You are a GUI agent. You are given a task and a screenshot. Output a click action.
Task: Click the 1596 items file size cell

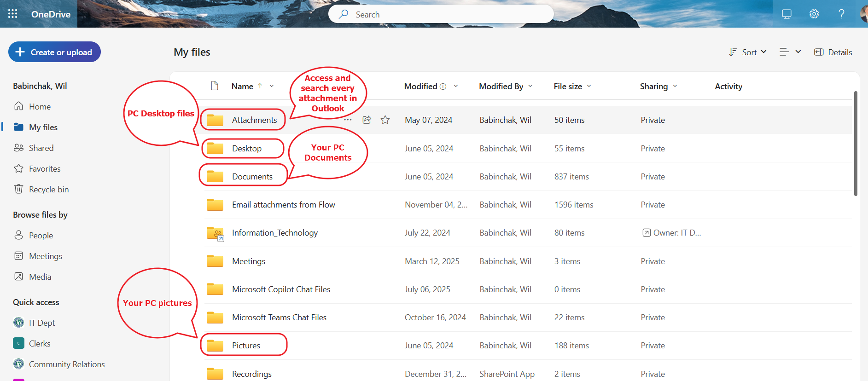(x=574, y=204)
